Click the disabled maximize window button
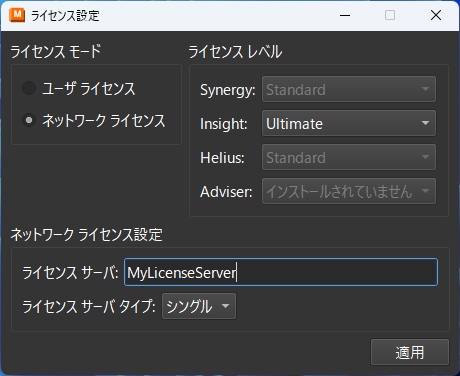 coord(390,15)
